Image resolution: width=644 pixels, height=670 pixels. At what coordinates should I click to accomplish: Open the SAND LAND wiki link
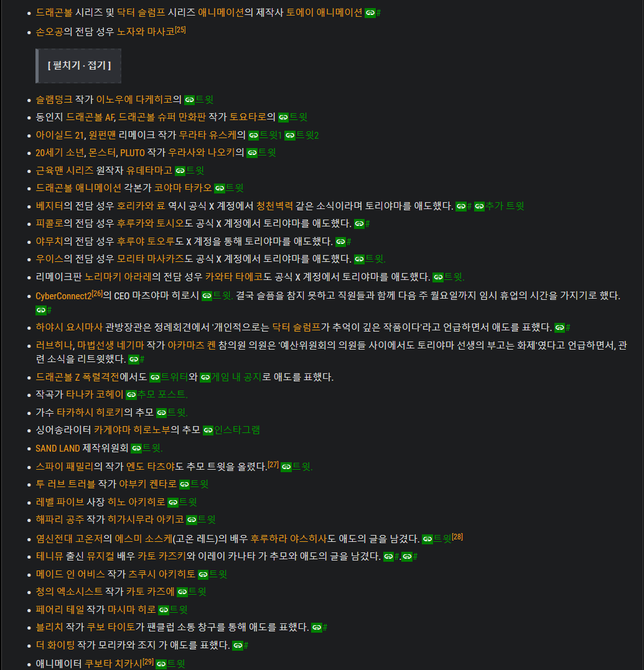(58, 448)
